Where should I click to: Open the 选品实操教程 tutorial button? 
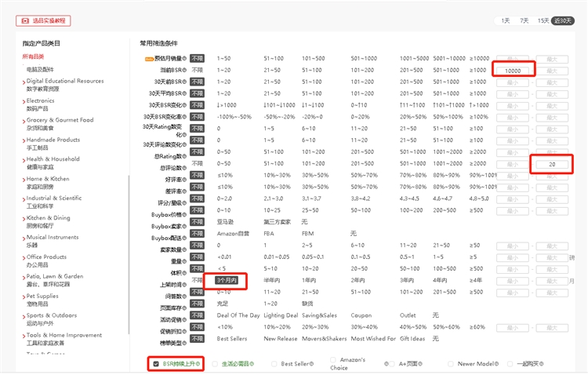click(x=43, y=20)
